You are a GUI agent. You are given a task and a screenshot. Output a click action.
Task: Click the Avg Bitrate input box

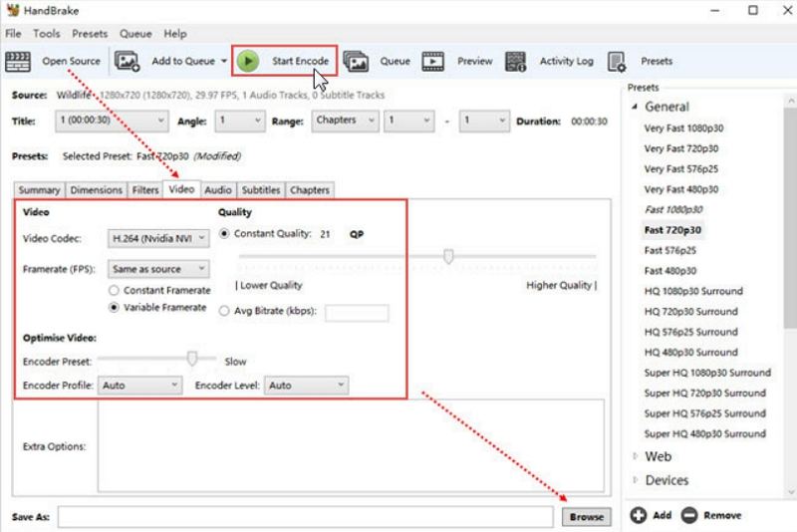click(x=357, y=313)
